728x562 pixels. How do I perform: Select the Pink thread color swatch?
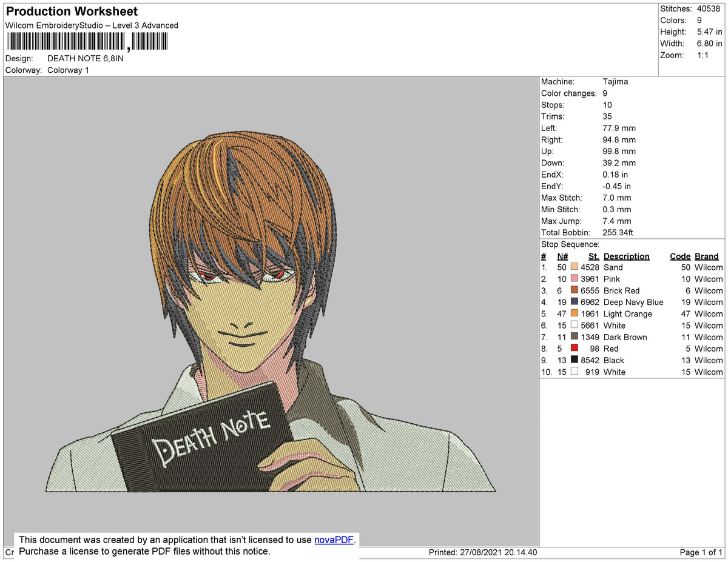click(x=574, y=279)
